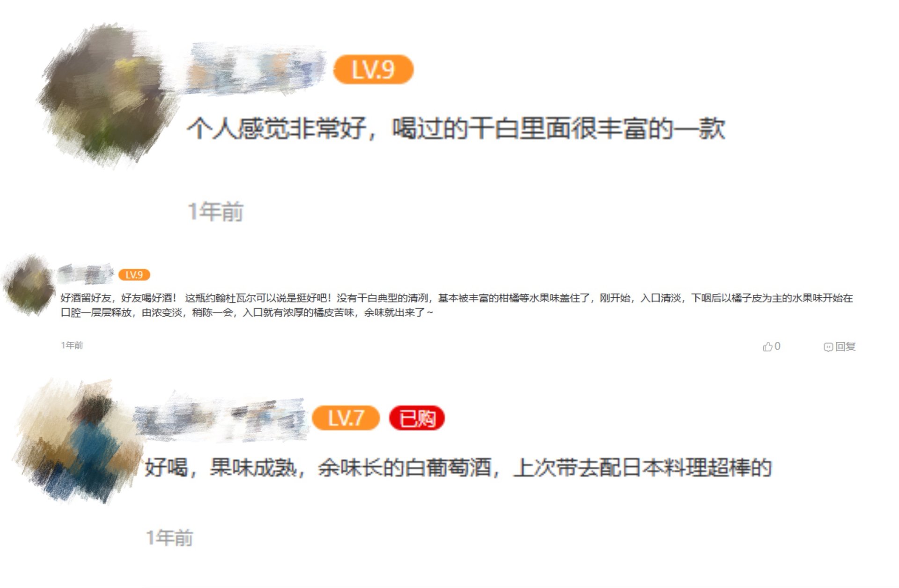Click the small 1年前 timestamp beside the like counter row

click(x=72, y=345)
